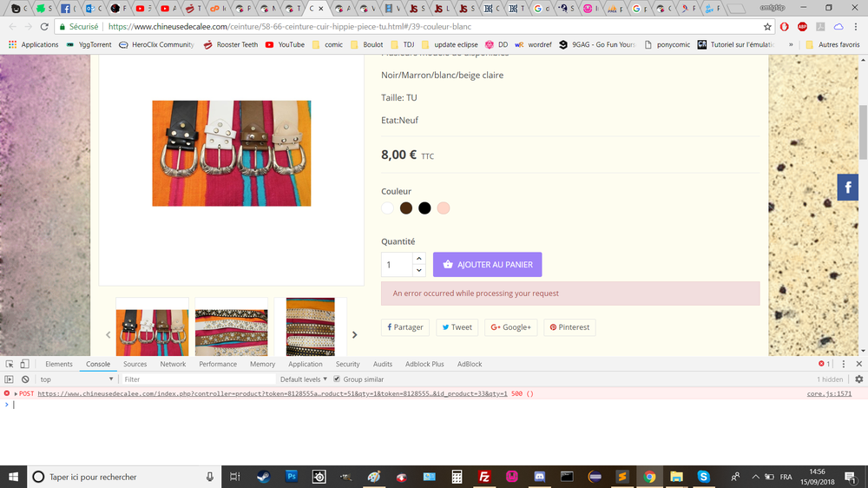Open the Default levels dropdown
Screen dimensions: 868x488
click(303, 379)
